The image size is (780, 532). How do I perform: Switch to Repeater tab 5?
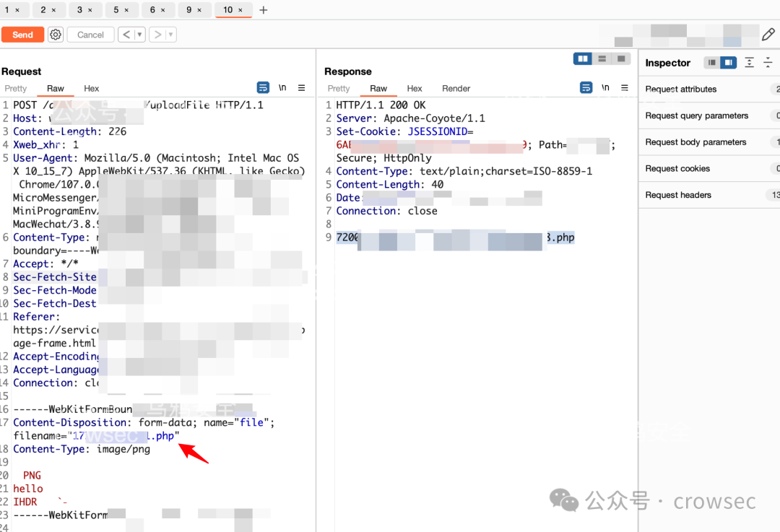click(x=116, y=10)
